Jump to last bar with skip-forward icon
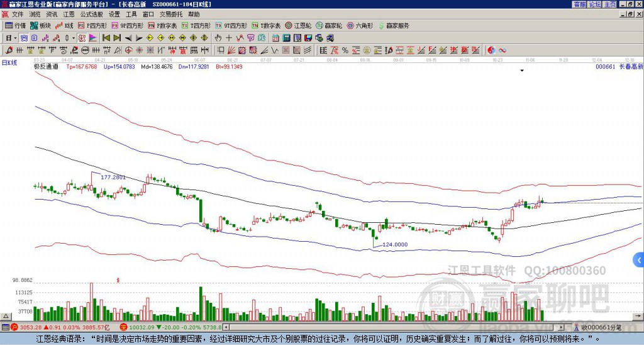644x345 pixels. point(117,38)
